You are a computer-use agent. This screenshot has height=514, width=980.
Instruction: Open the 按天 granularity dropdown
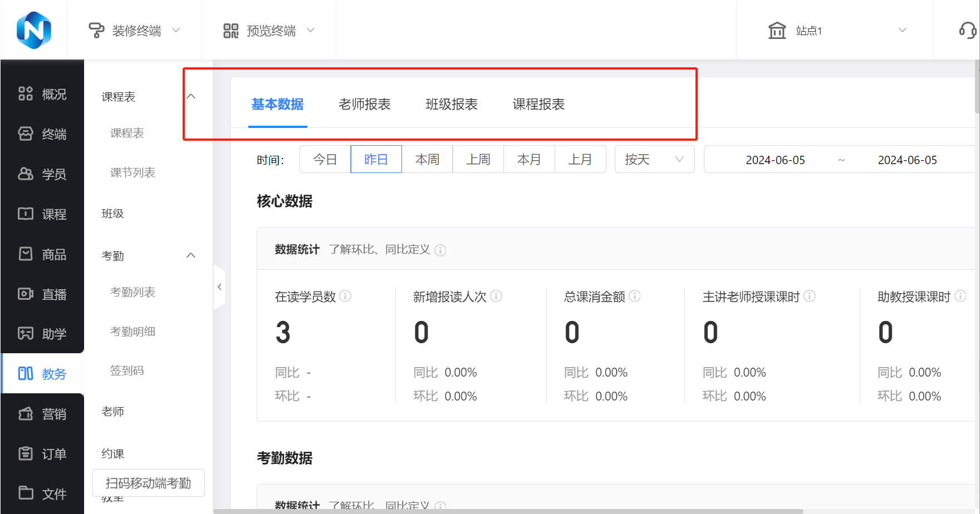(654, 160)
